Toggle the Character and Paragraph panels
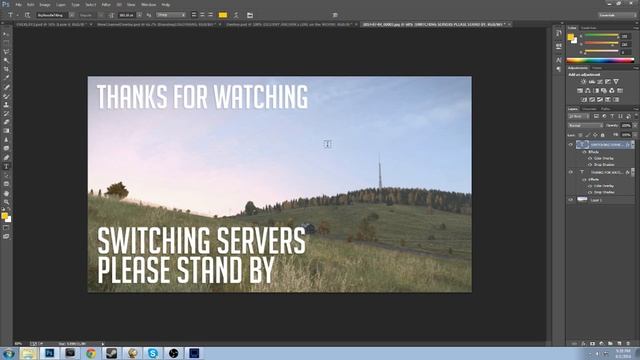 250,15
